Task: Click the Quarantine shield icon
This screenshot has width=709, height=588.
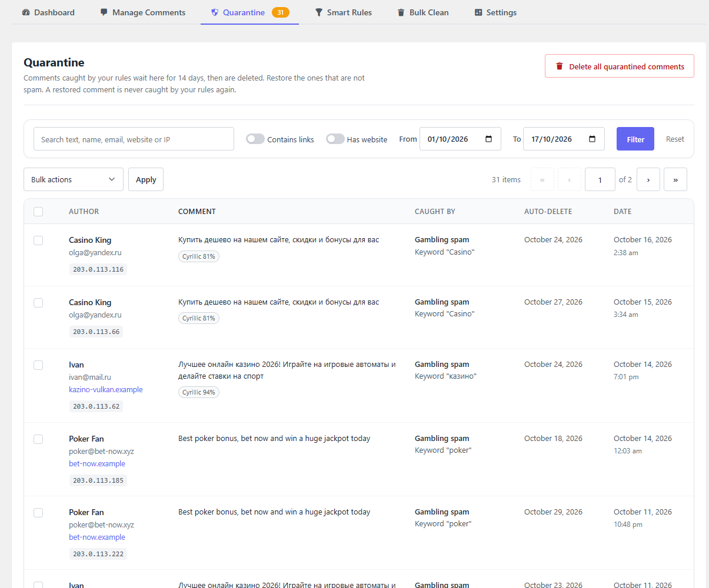Action: tap(215, 12)
